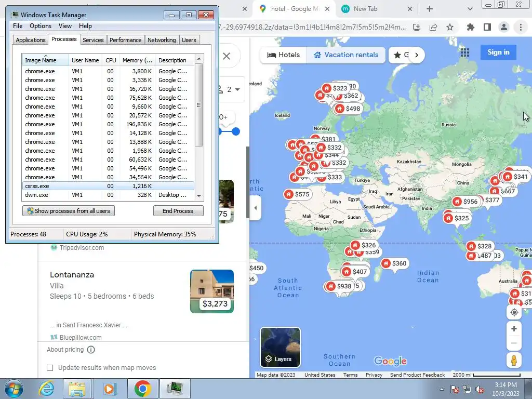Click Show processes from all users
The image size is (532, 399).
pyautogui.click(x=69, y=211)
